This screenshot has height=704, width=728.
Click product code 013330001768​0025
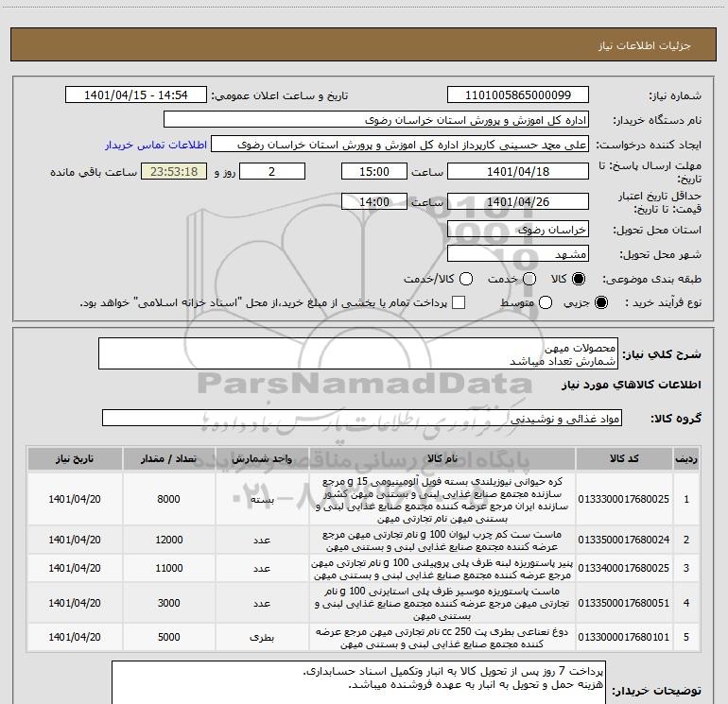coord(624,499)
